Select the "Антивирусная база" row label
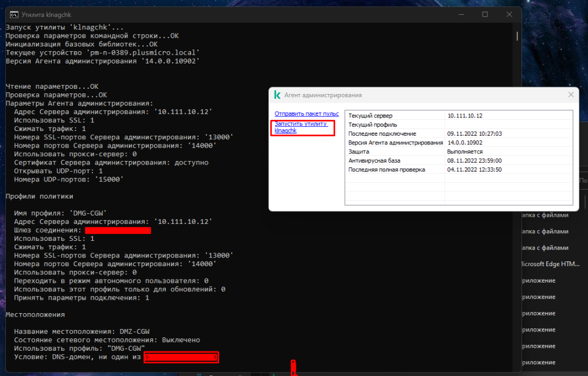 pyautogui.click(x=374, y=160)
